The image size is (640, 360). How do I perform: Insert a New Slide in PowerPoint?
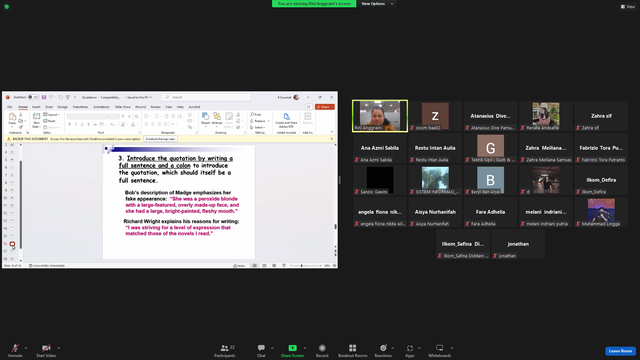pos(36,120)
